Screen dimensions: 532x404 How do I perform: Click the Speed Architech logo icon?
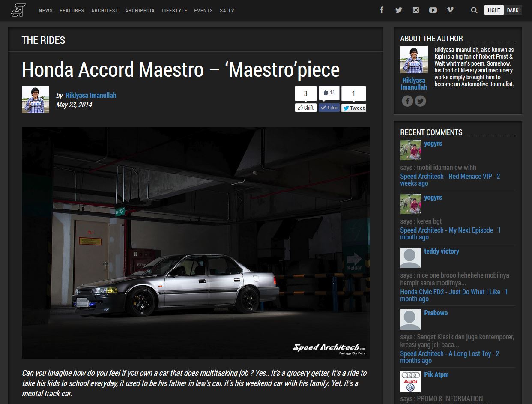pos(18,10)
